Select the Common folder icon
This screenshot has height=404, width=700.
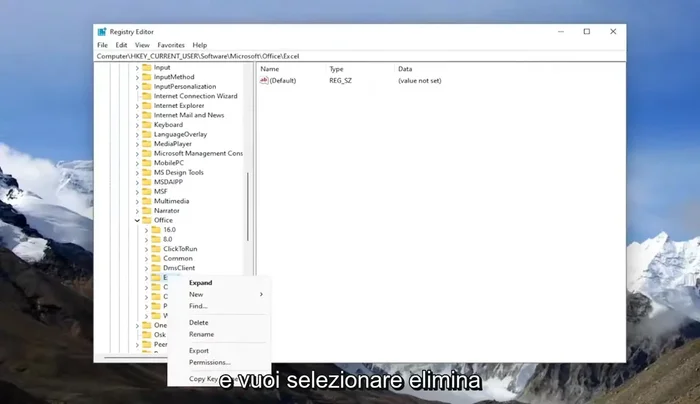coord(156,258)
